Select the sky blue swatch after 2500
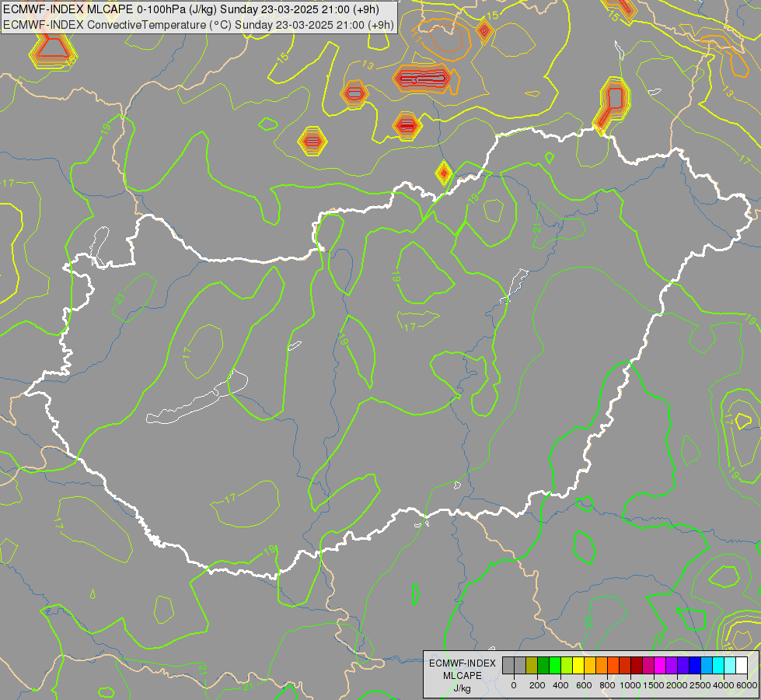 707,666
